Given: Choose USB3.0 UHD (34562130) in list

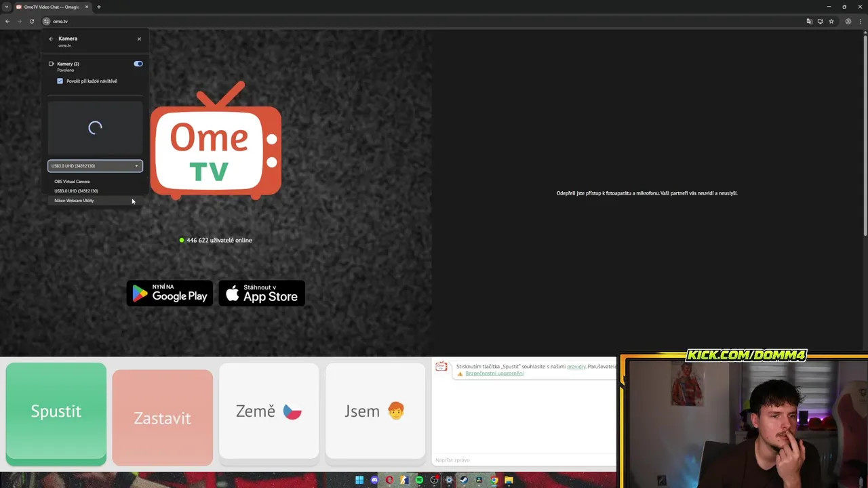Looking at the screenshot, I should point(95,191).
